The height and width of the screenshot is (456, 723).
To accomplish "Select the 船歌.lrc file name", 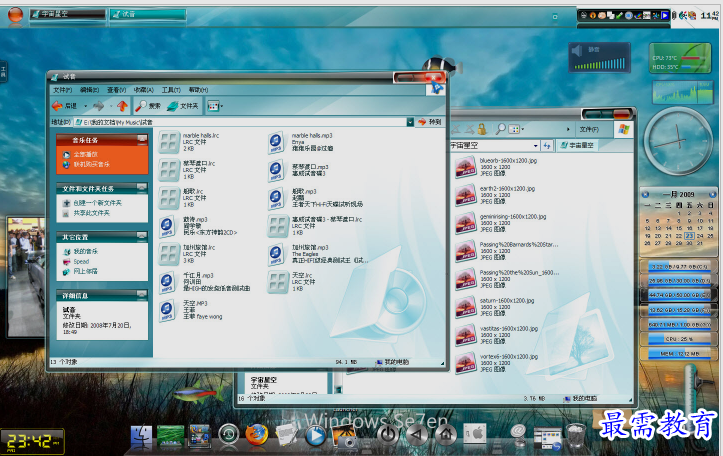I will click(x=193, y=191).
